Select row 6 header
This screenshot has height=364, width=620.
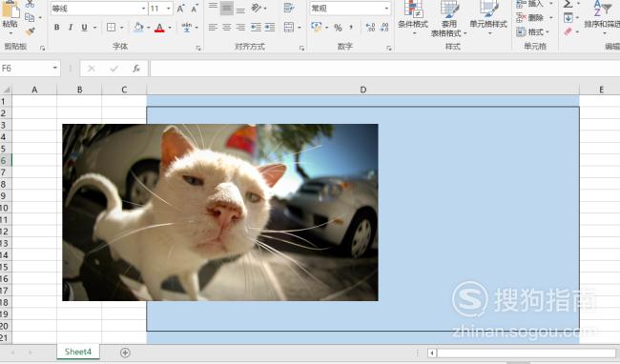[x=6, y=160]
